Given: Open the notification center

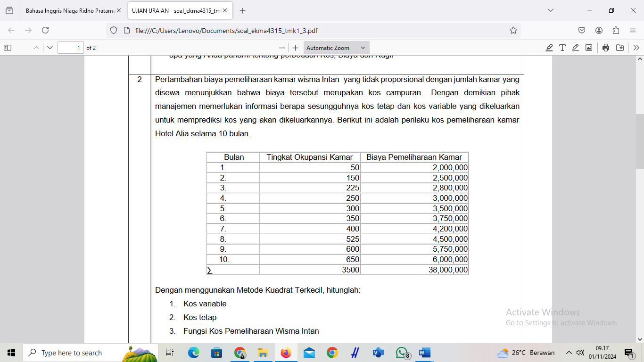Looking at the screenshot, I should 629,353.
